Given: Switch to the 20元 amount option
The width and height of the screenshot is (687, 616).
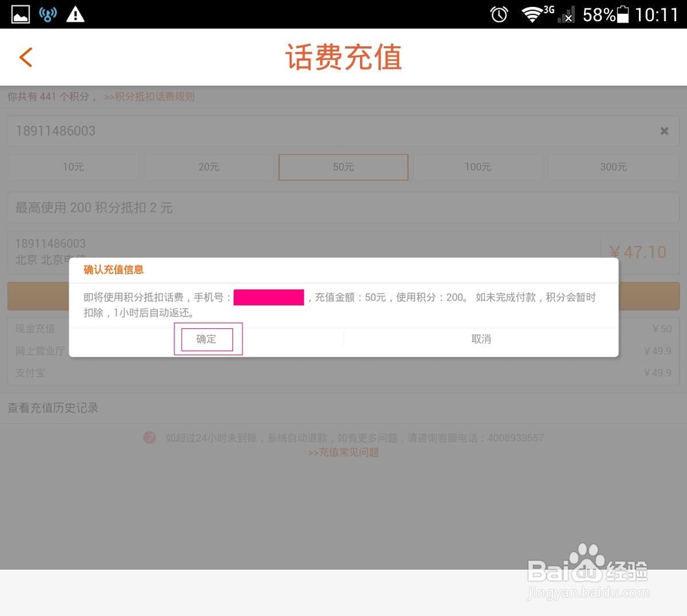Looking at the screenshot, I should (208, 167).
